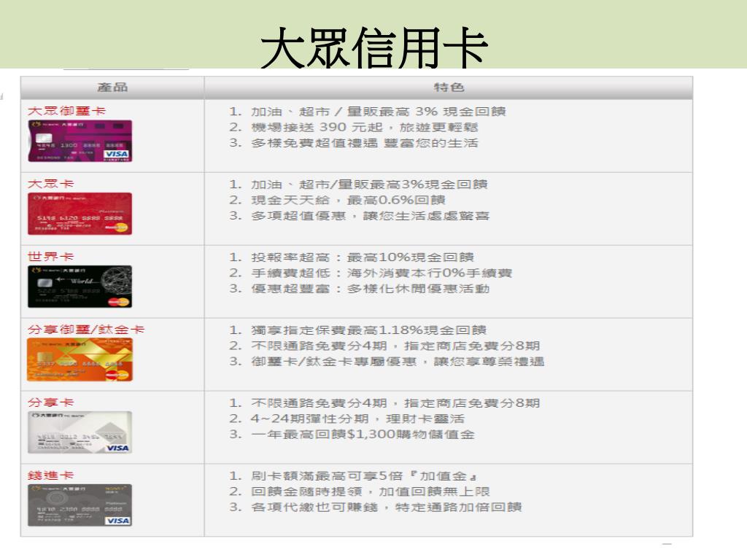The width and height of the screenshot is (747, 560).
Task: Click the VISA logo on 大眾御璽卡 card
Action: [x=117, y=154]
